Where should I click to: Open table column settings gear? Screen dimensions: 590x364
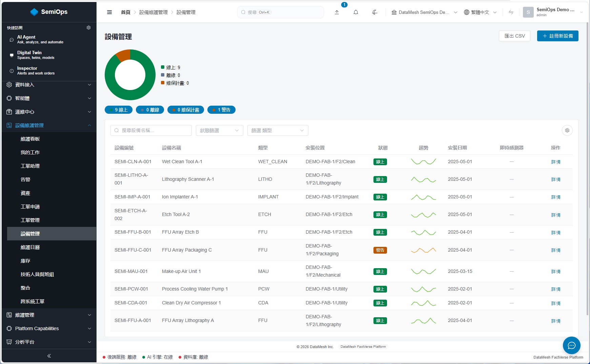(x=567, y=130)
